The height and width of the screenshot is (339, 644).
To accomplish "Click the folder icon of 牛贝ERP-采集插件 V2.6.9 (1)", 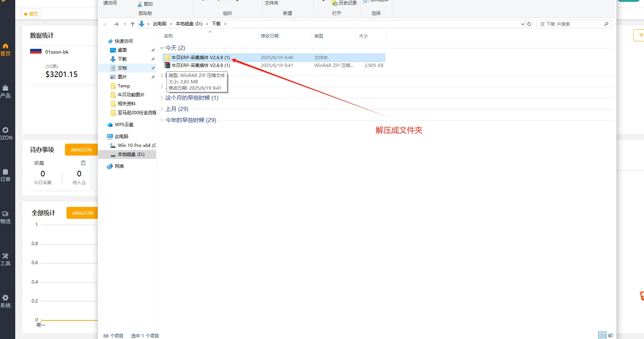I will [167, 58].
